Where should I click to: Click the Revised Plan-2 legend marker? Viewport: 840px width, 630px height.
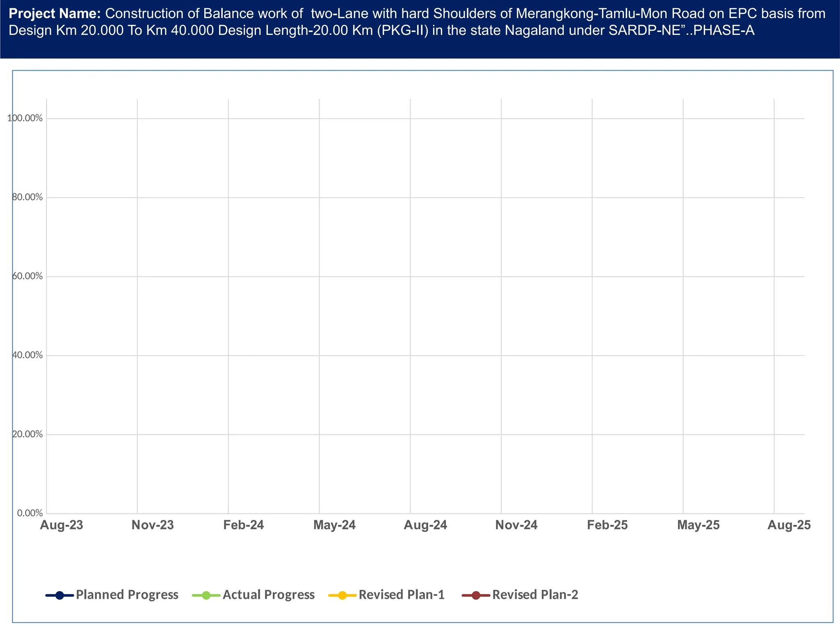point(476,595)
